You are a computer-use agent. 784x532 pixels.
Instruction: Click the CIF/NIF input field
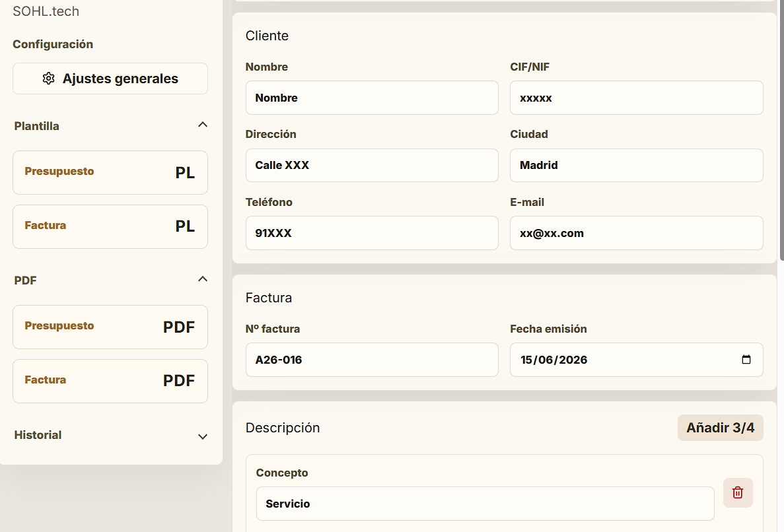click(637, 98)
